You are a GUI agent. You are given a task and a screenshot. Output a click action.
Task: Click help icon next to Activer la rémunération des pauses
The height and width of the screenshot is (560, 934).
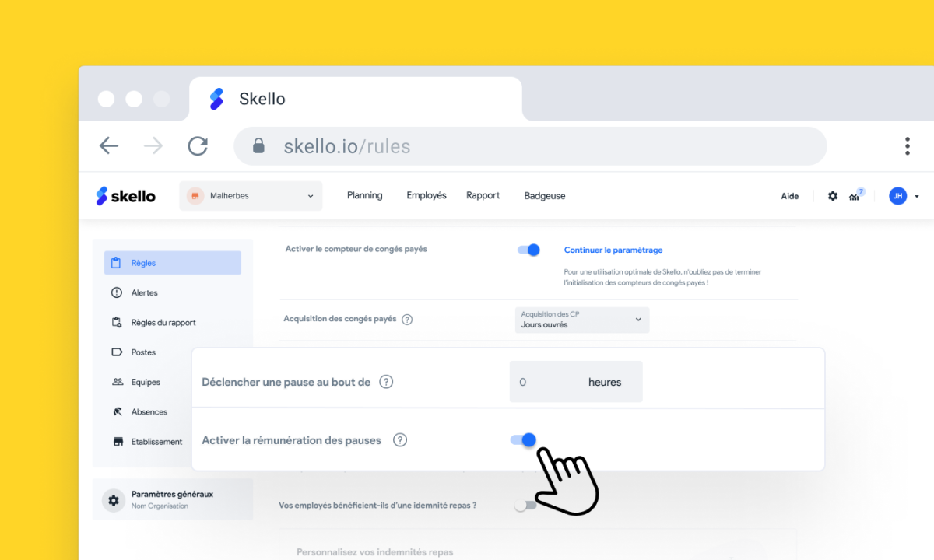click(400, 440)
